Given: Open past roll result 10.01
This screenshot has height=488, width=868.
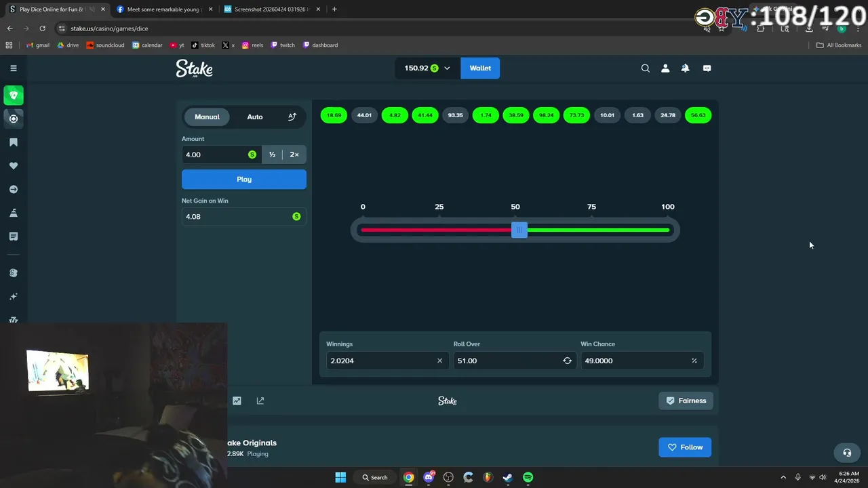Looking at the screenshot, I should [x=607, y=115].
